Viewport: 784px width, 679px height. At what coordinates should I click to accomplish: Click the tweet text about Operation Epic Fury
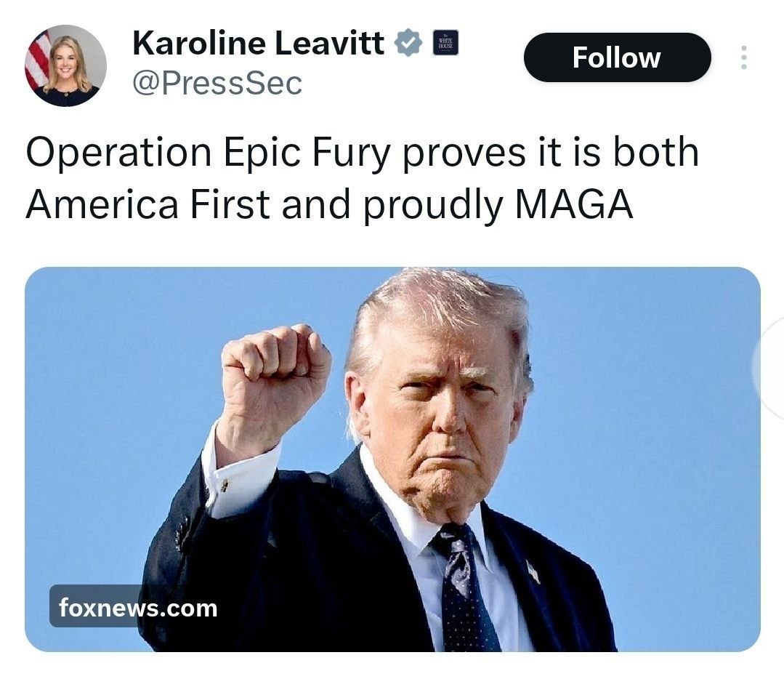click(362, 177)
